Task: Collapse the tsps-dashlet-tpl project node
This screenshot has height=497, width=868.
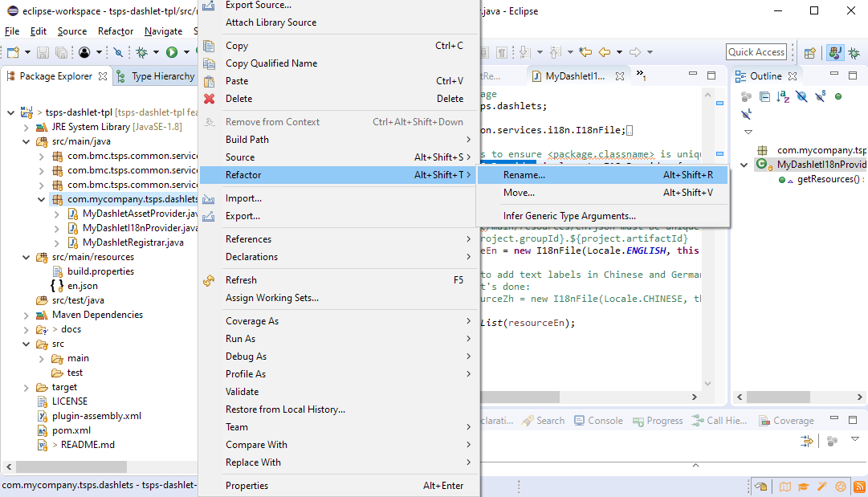Action: point(10,112)
